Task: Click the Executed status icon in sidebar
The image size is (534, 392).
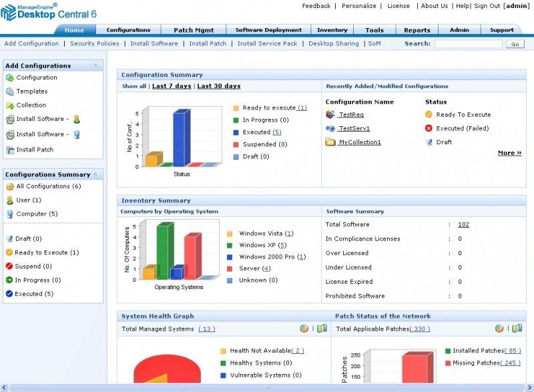Action: coord(9,294)
